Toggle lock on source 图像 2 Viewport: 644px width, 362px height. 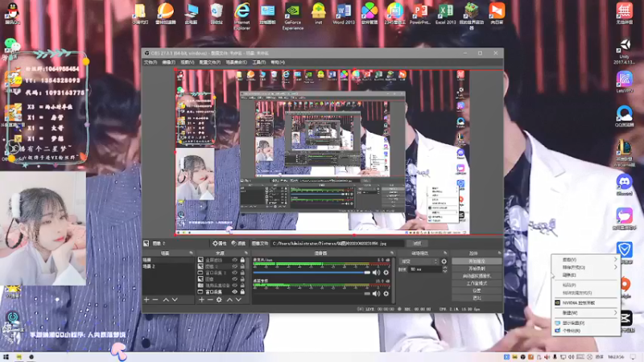242,266
